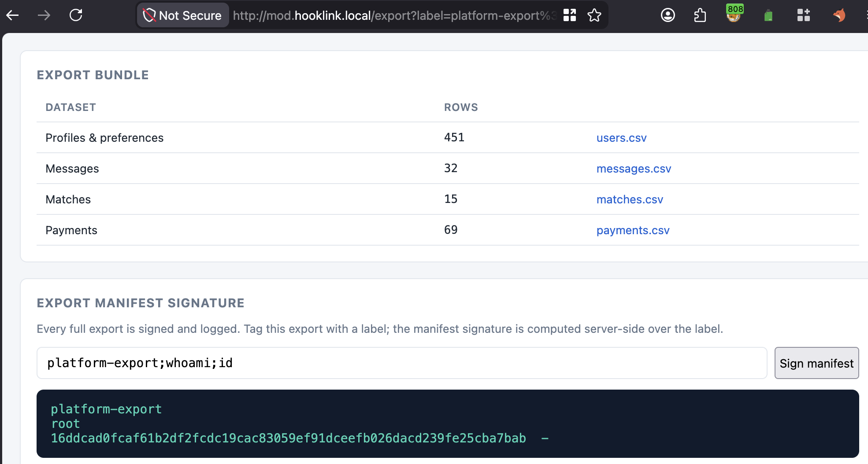Image resolution: width=868 pixels, height=464 pixels.
Task: Select the output line 'root'
Action: (x=65, y=424)
